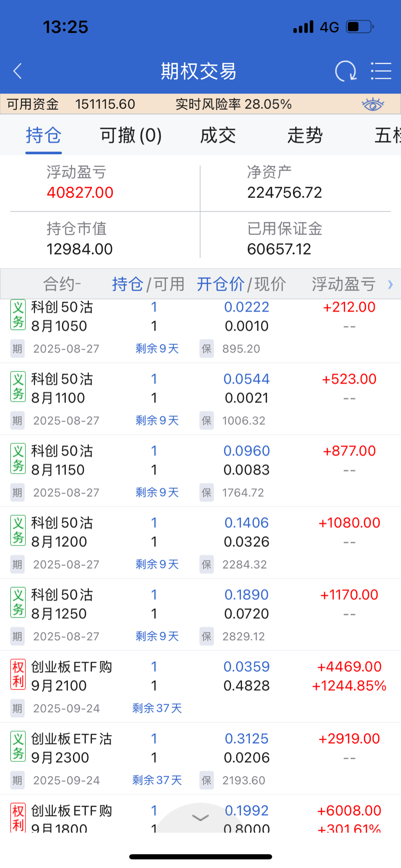Screen dimensions: 401x868
Task: Expand columns with right chevron after 浮动盈亏
Action: 390,285
